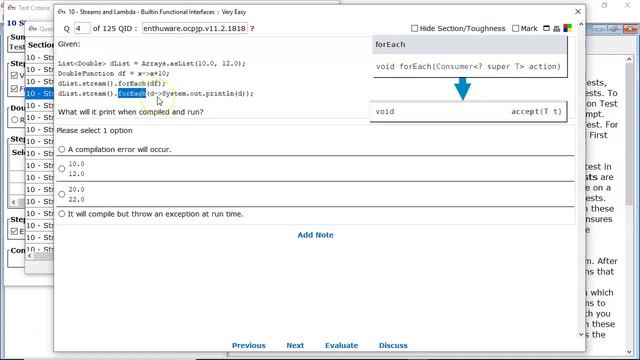Click the window-layout icon beside Mark
The image size is (640, 360).
(x=546, y=28)
